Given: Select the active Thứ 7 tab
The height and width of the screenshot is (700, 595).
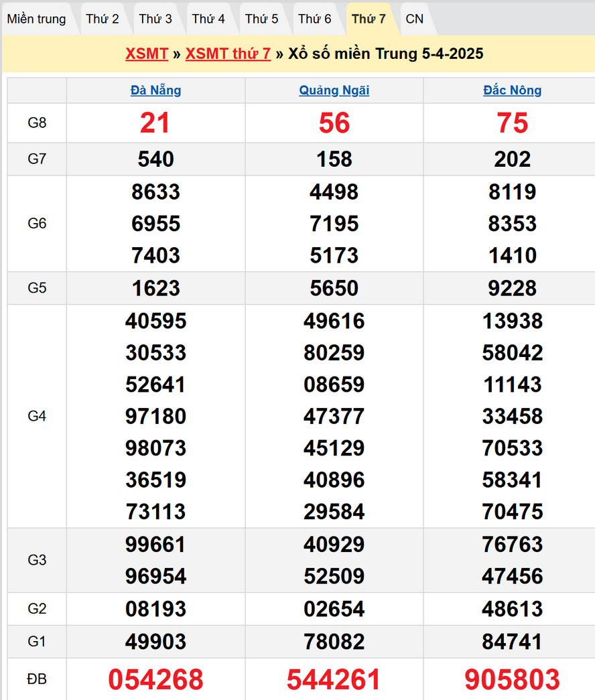Looking at the screenshot, I should [369, 19].
